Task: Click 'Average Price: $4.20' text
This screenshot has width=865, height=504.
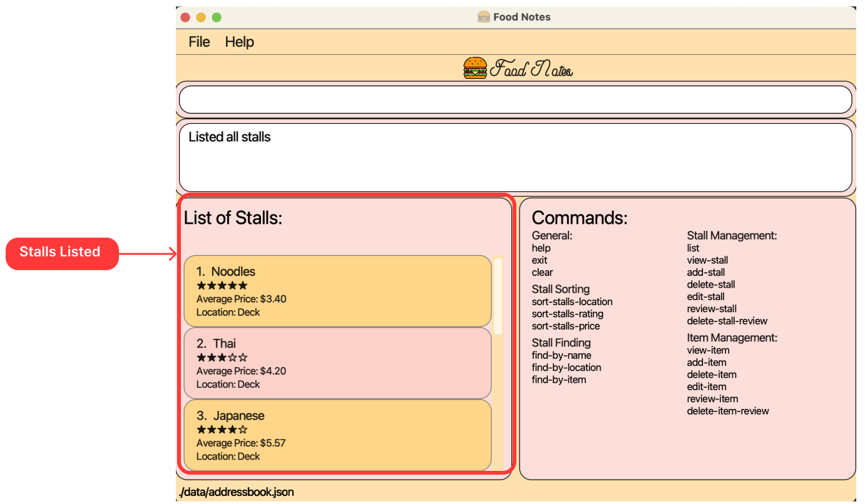Action: coord(241,371)
